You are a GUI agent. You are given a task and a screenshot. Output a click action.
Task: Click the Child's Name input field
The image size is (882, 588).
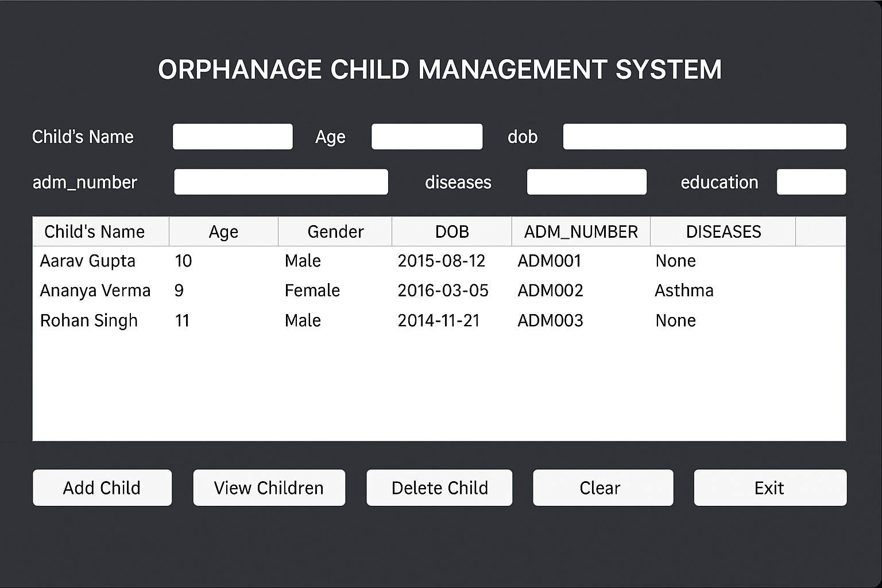click(x=232, y=137)
